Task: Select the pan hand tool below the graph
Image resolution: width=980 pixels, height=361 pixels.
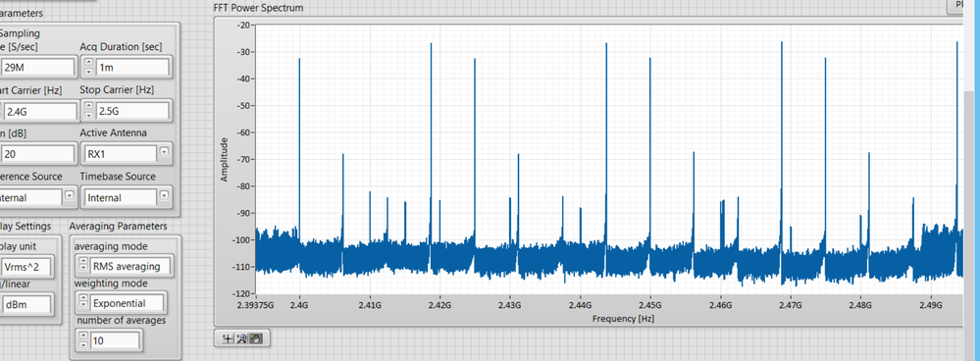Action: point(256,338)
